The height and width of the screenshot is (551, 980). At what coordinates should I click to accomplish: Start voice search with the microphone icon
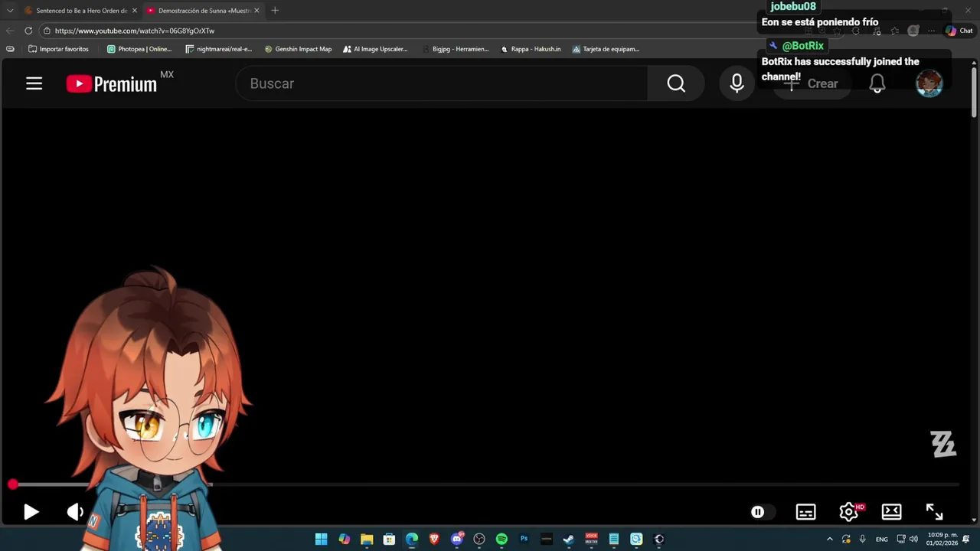pos(737,83)
